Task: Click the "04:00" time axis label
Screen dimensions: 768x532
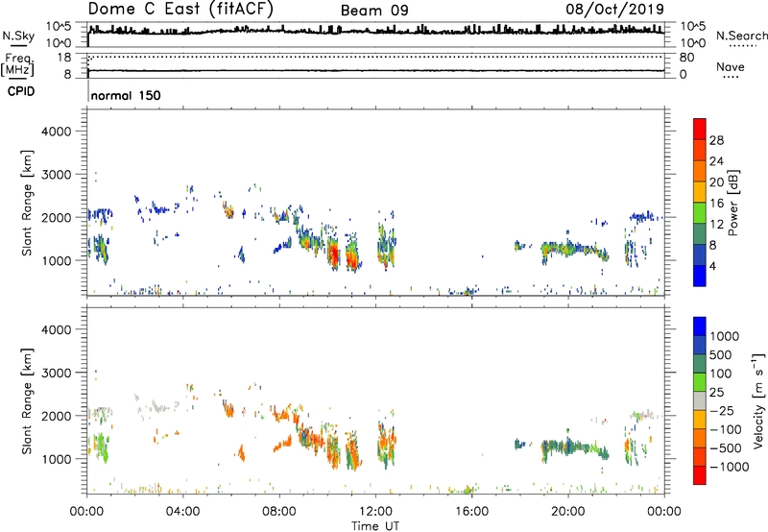Action: point(182,512)
